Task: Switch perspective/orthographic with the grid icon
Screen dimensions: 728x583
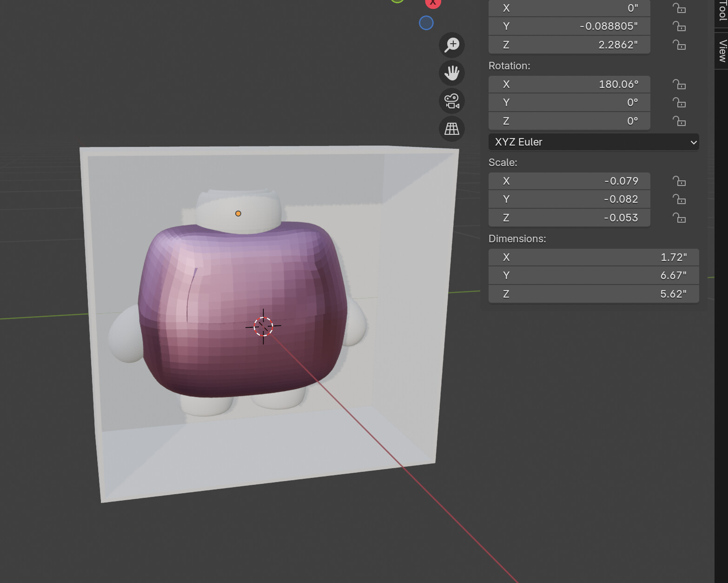Action: pos(452,129)
